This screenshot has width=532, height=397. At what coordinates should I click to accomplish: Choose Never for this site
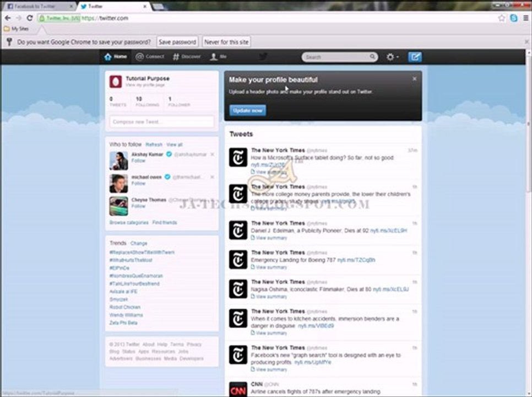coord(226,42)
